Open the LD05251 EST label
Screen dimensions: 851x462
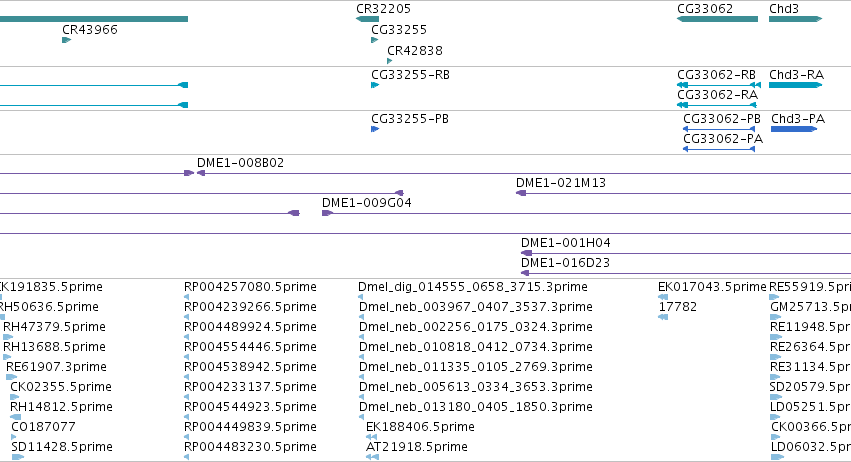810,407
